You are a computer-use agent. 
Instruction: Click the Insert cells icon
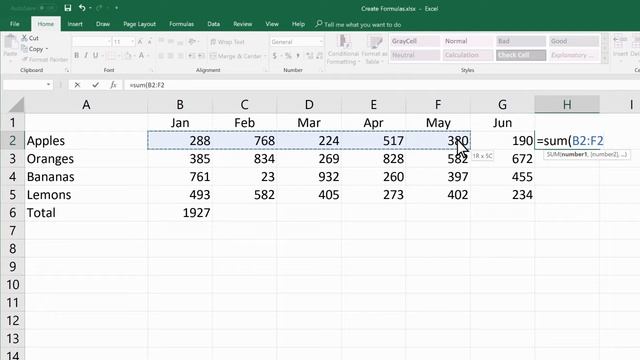(620, 42)
